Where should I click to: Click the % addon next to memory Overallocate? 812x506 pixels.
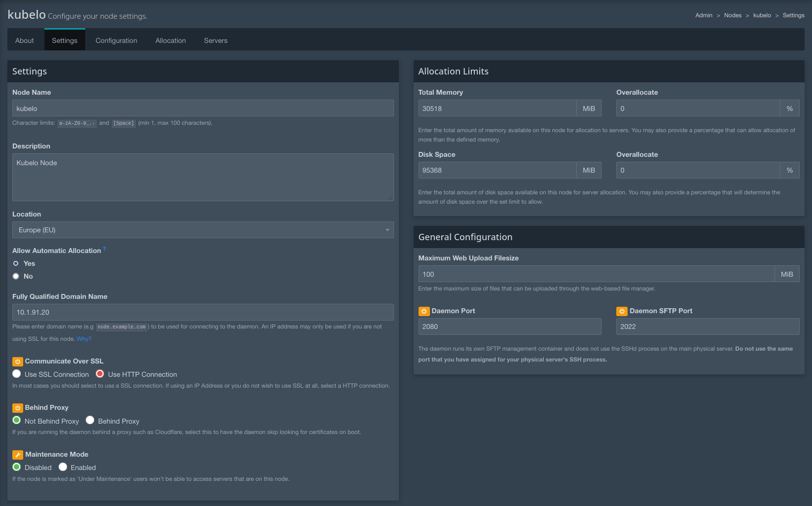coord(790,108)
